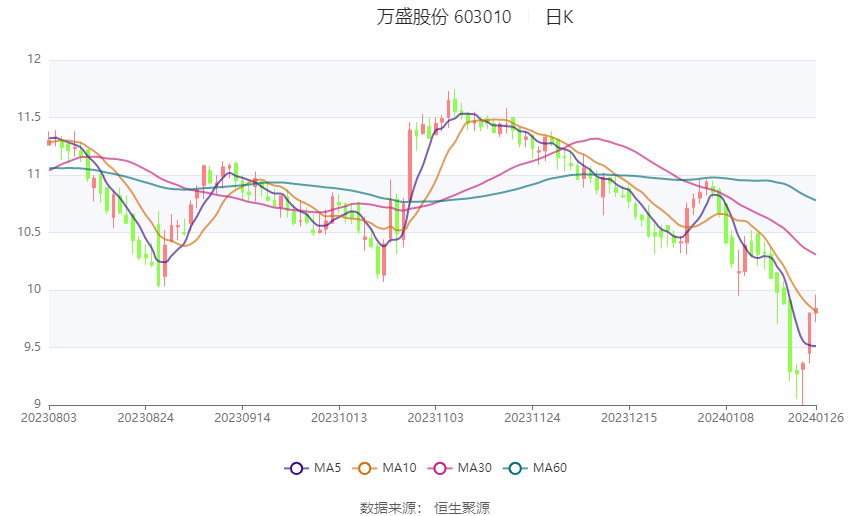Hide the MA5 series via its label

pyautogui.click(x=327, y=468)
